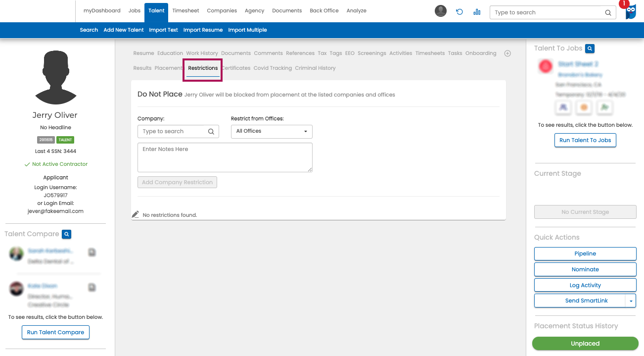Click the user avatar icon in top bar
The height and width of the screenshot is (356, 644).
(441, 11)
